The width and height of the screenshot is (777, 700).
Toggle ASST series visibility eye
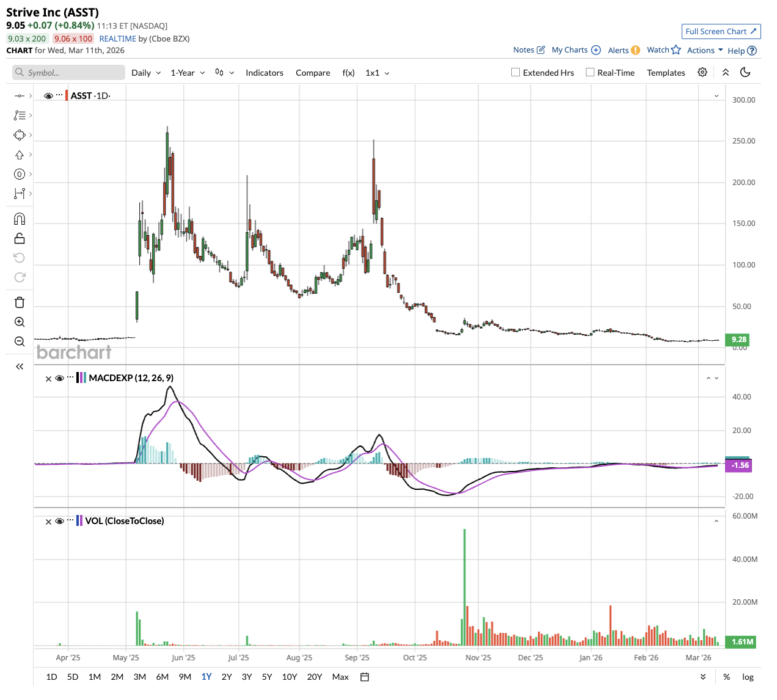coord(48,96)
